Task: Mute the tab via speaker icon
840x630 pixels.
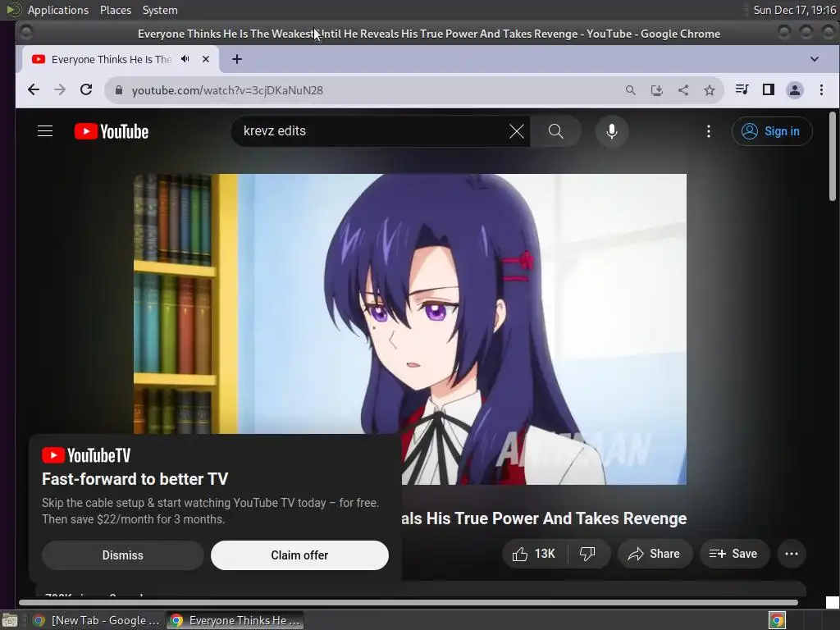Action: [x=185, y=59]
